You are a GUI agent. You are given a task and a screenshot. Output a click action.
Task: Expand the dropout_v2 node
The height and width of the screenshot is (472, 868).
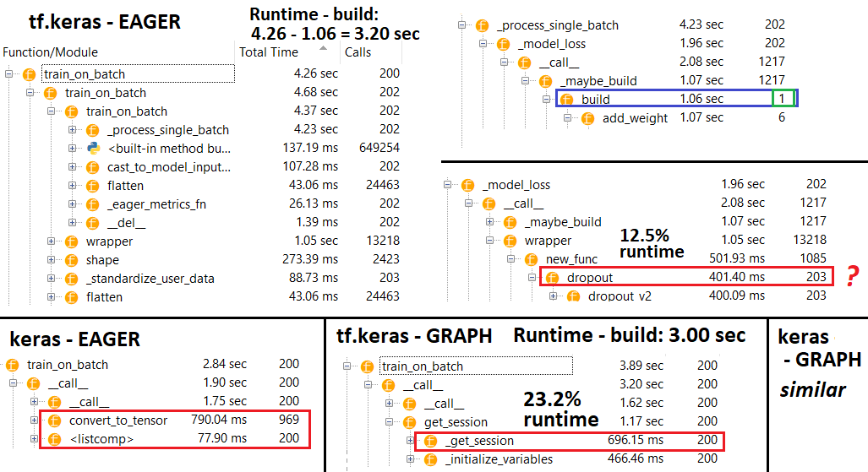pos(553,296)
